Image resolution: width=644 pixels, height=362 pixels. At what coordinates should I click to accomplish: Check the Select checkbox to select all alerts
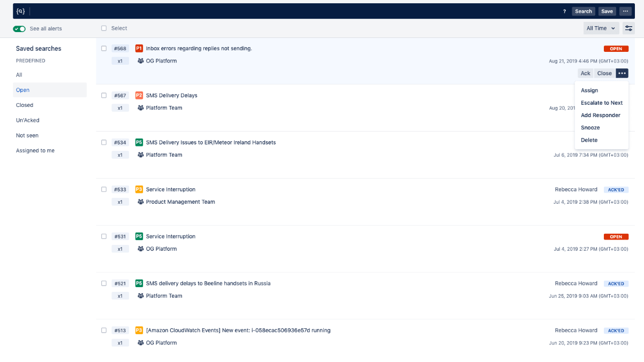(x=103, y=28)
